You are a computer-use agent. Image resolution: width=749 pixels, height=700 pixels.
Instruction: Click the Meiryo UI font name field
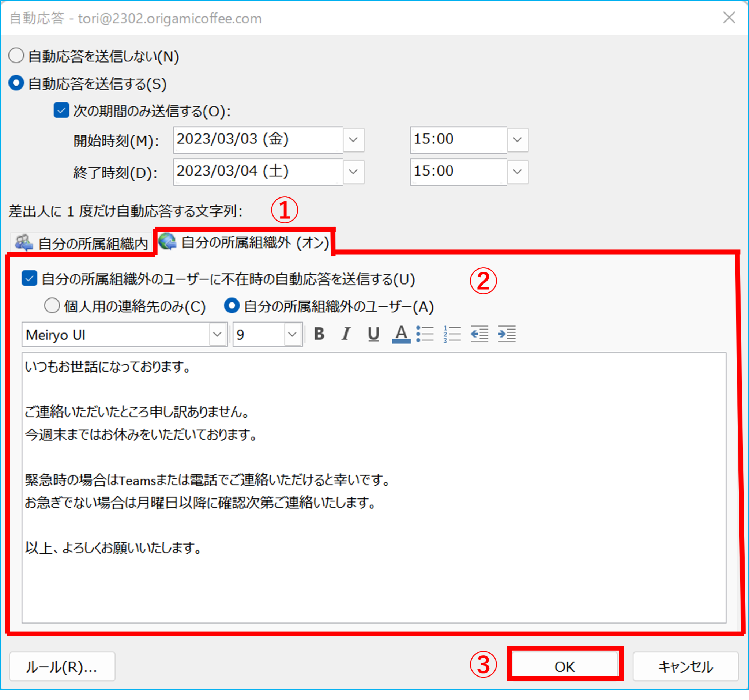116,334
